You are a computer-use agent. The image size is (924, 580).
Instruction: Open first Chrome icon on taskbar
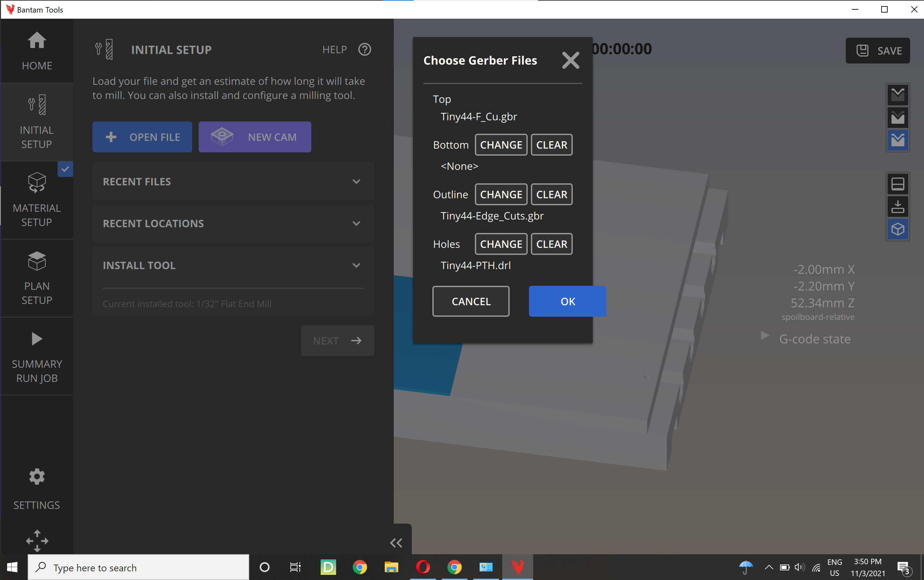pyautogui.click(x=360, y=567)
